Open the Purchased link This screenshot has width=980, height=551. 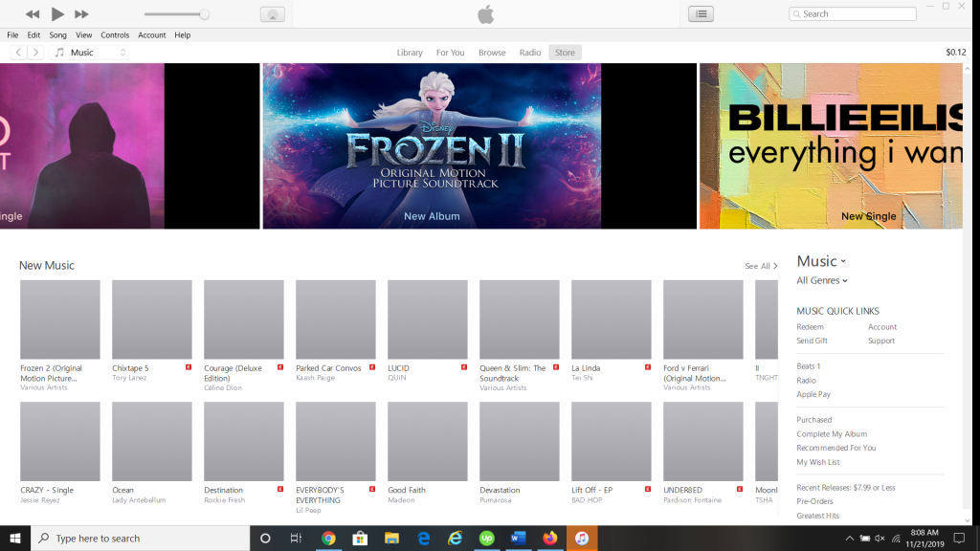tap(813, 420)
